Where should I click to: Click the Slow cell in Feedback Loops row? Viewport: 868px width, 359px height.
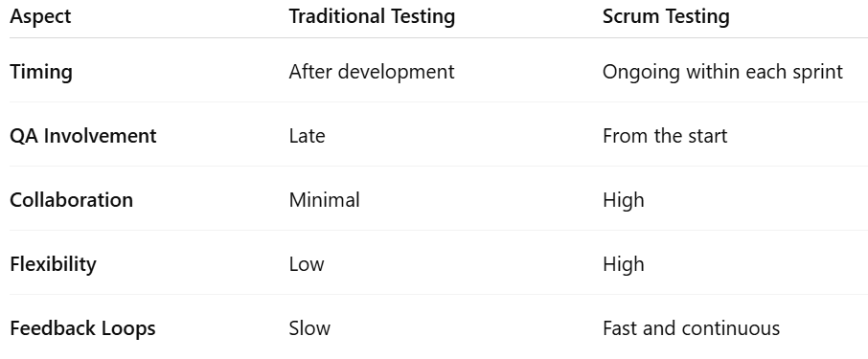click(309, 328)
